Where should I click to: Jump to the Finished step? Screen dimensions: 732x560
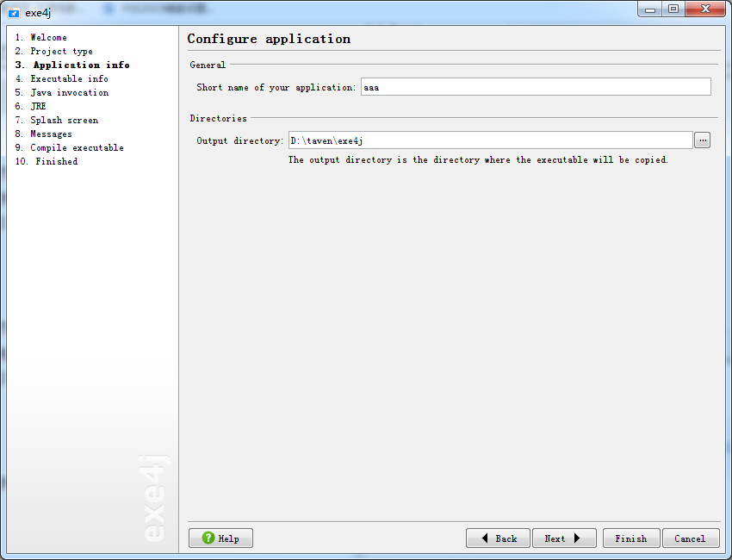tap(56, 161)
